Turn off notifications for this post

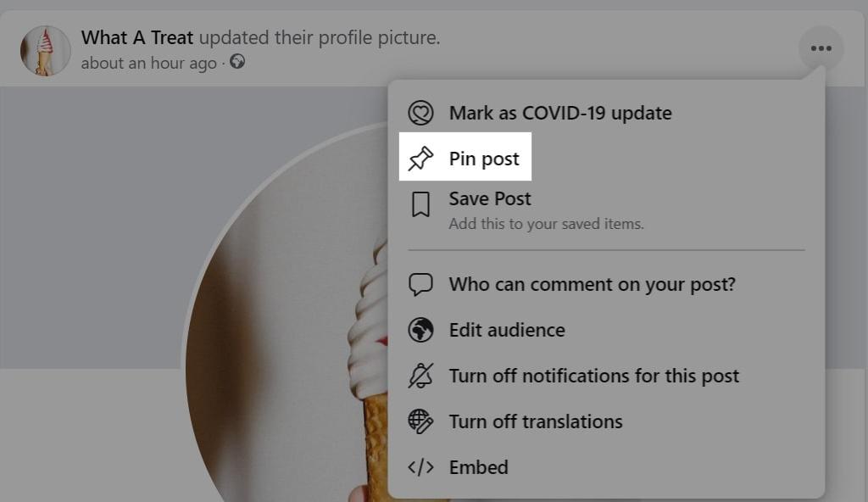pos(593,376)
